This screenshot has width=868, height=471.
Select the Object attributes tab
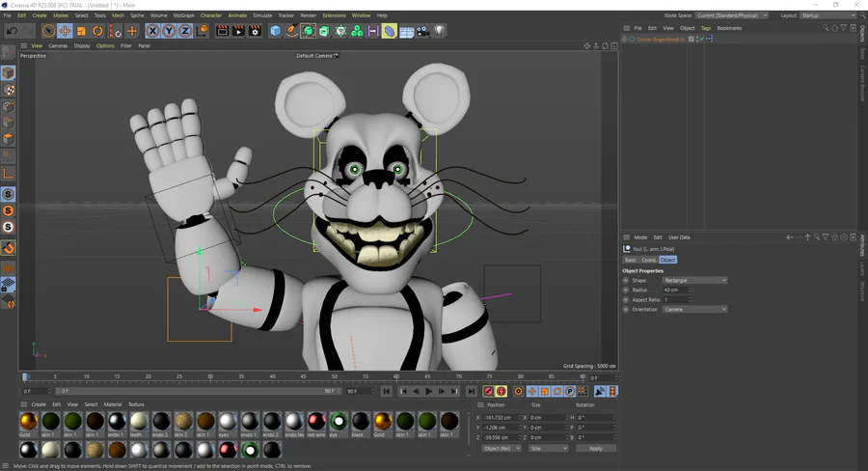tap(668, 260)
